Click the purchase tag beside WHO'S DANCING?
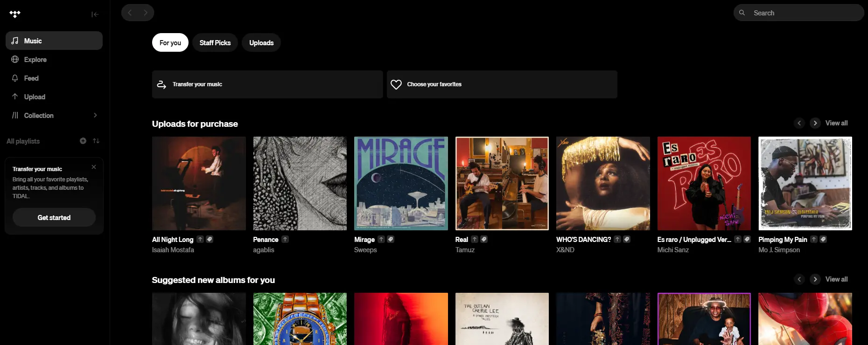Viewport: 868px width, 345px height. click(x=627, y=239)
